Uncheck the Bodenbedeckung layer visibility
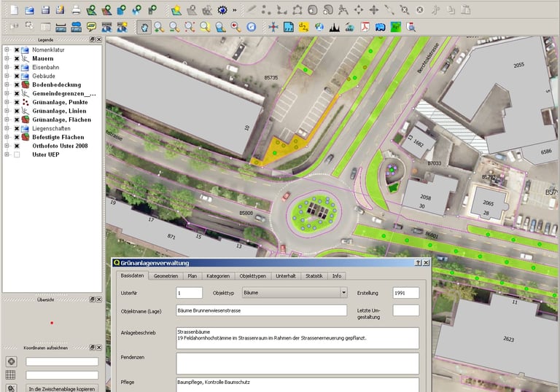560x392 pixels. click(17, 85)
